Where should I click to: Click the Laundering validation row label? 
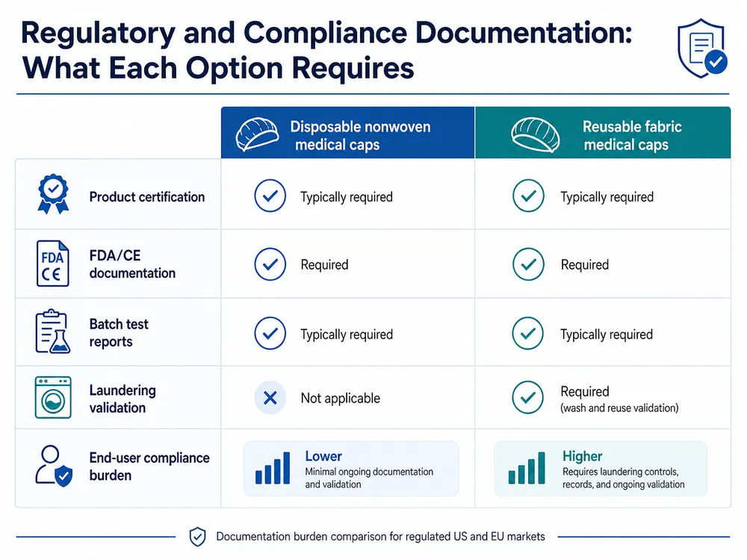[x=123, y=399]
